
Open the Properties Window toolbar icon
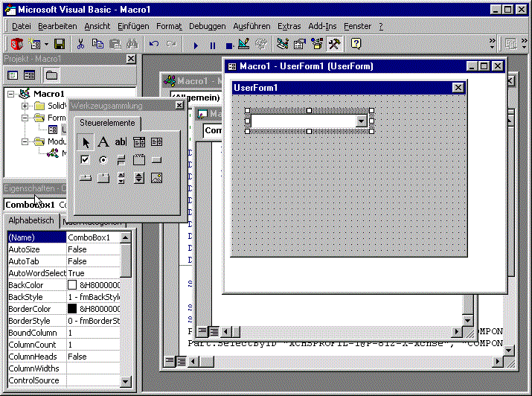tap(300, 44)
